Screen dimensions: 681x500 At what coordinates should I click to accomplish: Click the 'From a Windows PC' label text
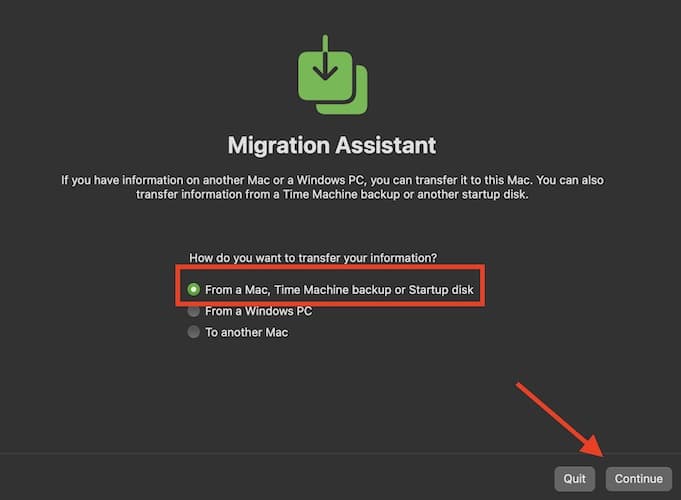click(x=258, y=311)
